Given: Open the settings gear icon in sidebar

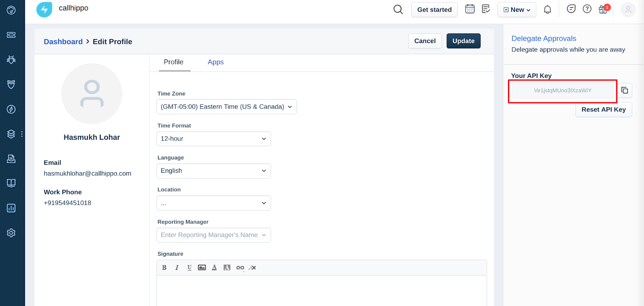Looking at the screenshot, I should pyautogui.click(x=11, y=233).
